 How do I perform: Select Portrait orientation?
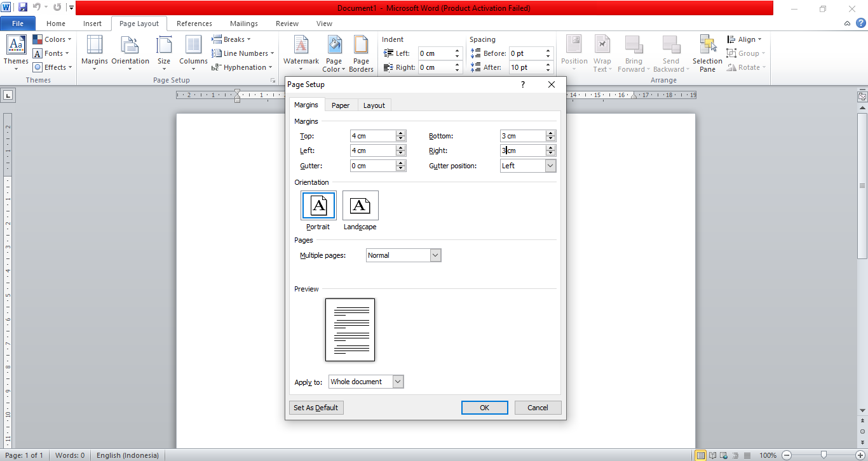pyautogui.click(x=318, y=205)
